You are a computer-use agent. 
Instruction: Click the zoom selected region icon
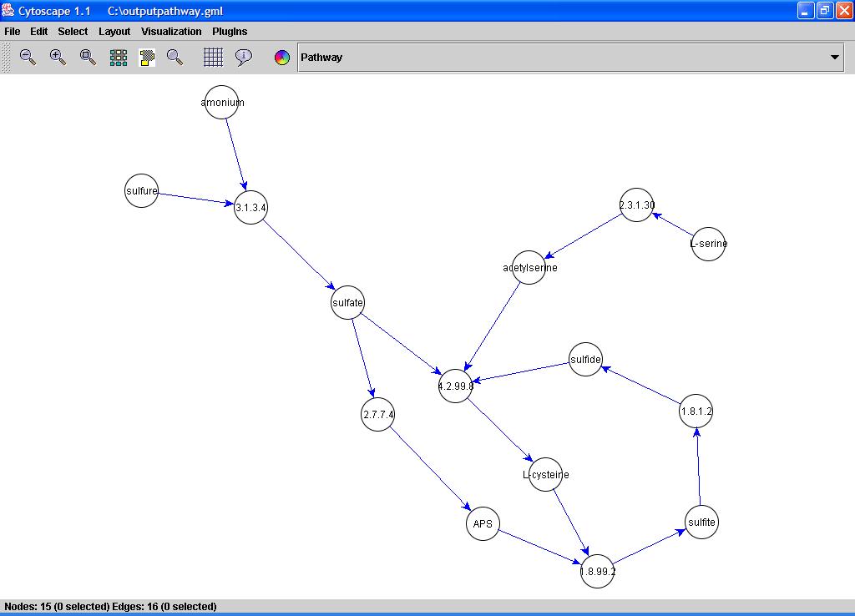[x=88, y=57]
